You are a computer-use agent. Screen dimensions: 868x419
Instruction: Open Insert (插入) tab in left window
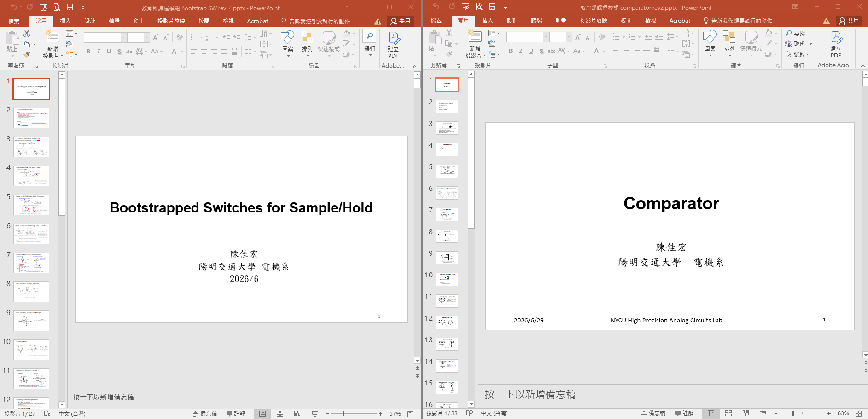65,21
